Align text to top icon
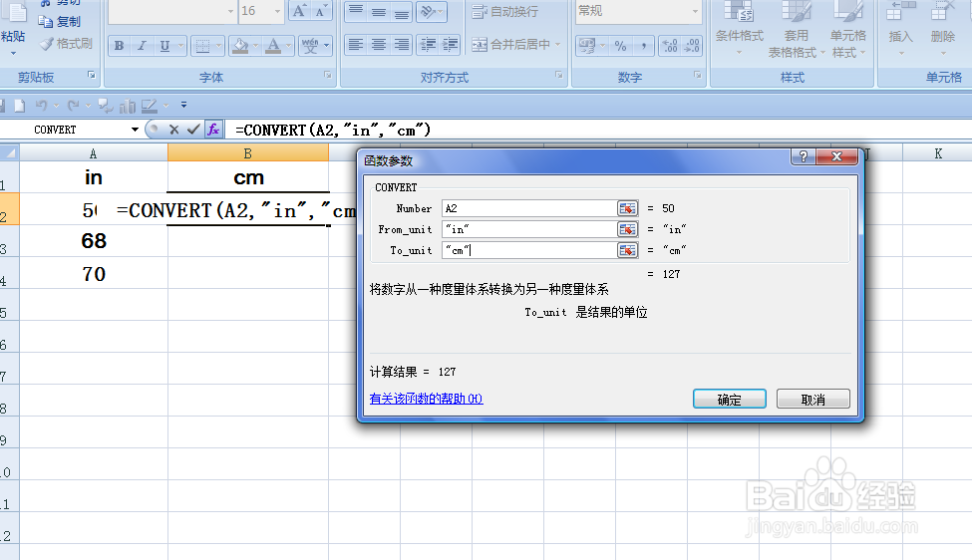 click(356, 11)
